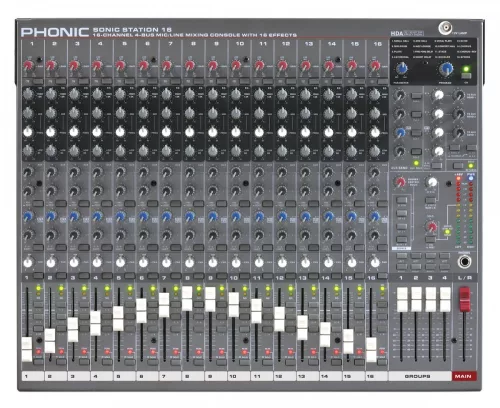Click the blue knob on channel 2

[51, 217]
